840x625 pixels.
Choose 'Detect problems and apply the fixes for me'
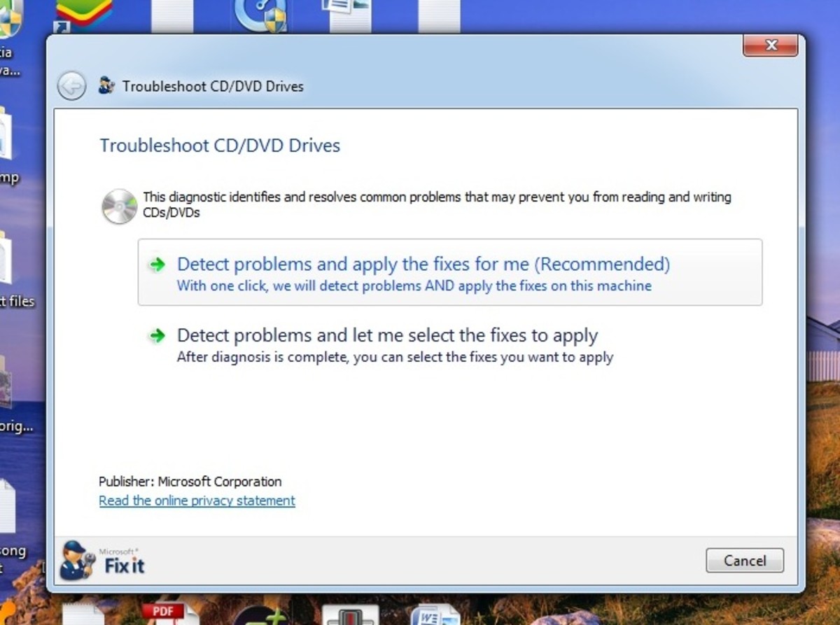click(423, 264)
